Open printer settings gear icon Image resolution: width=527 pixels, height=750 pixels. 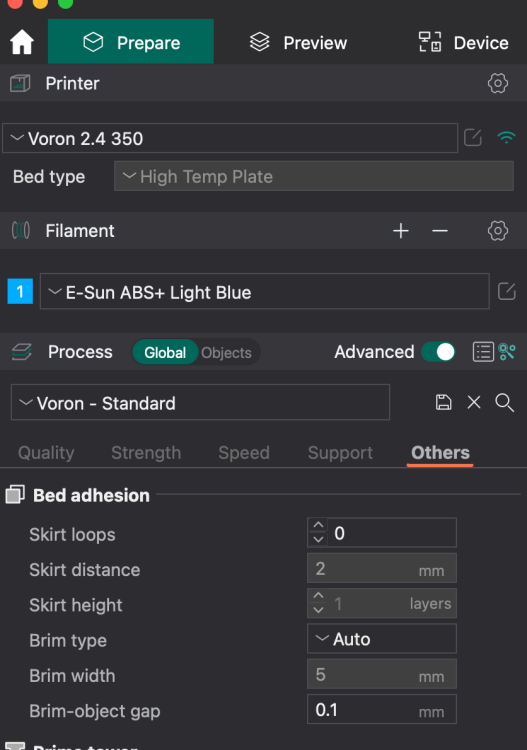pyautogui.click(x=498, y=83)
